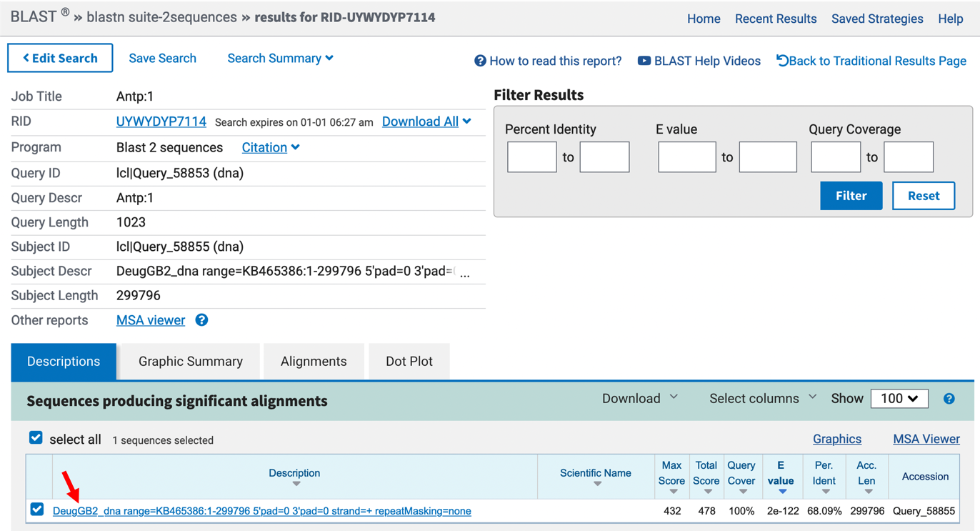Viewport: 980px width, 531px height.
Task: Open the Select columns dropdown
Action: (x=763, y=398)
